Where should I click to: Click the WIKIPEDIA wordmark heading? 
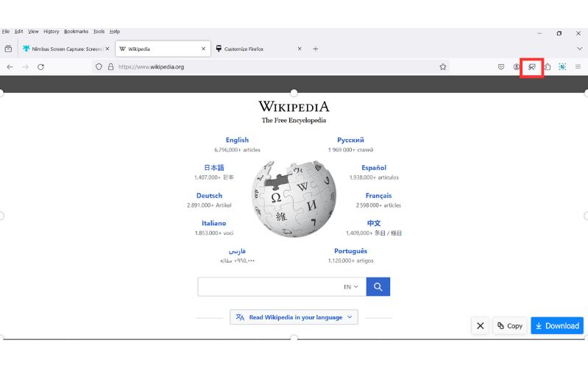coord(294,107)
